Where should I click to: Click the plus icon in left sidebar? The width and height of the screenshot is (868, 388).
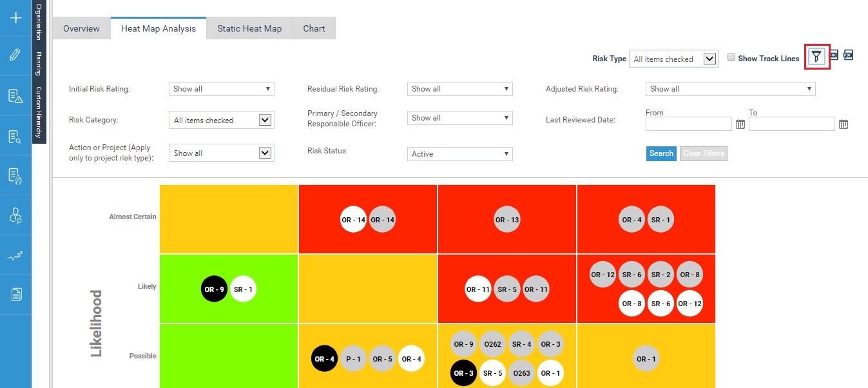coord(15,18)
